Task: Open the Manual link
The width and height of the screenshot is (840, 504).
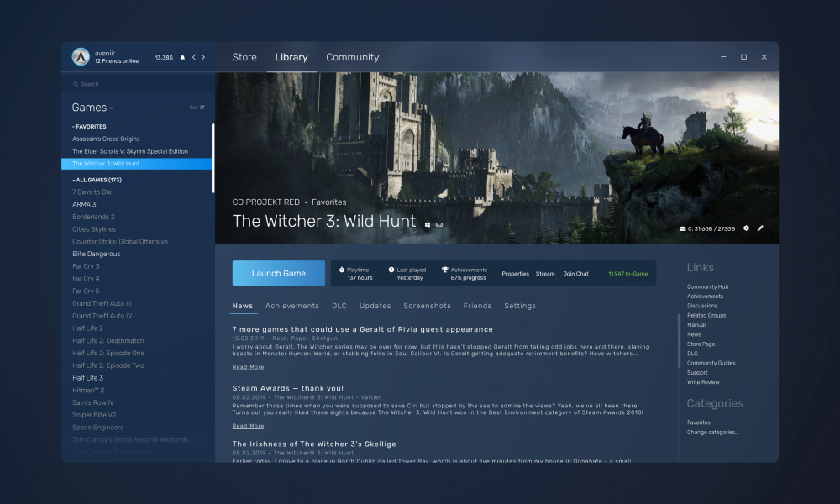Action: point(696,324)
